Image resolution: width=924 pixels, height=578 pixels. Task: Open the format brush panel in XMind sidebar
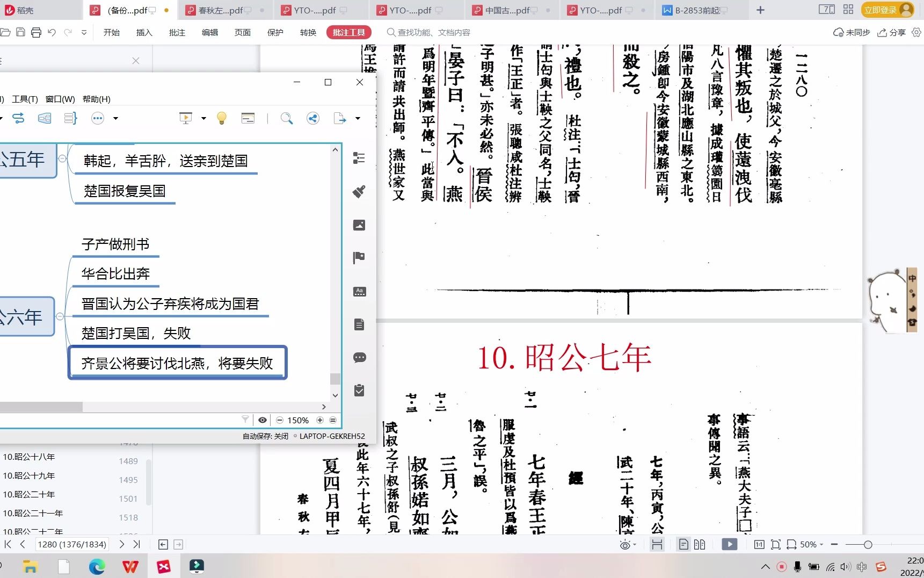359,191
